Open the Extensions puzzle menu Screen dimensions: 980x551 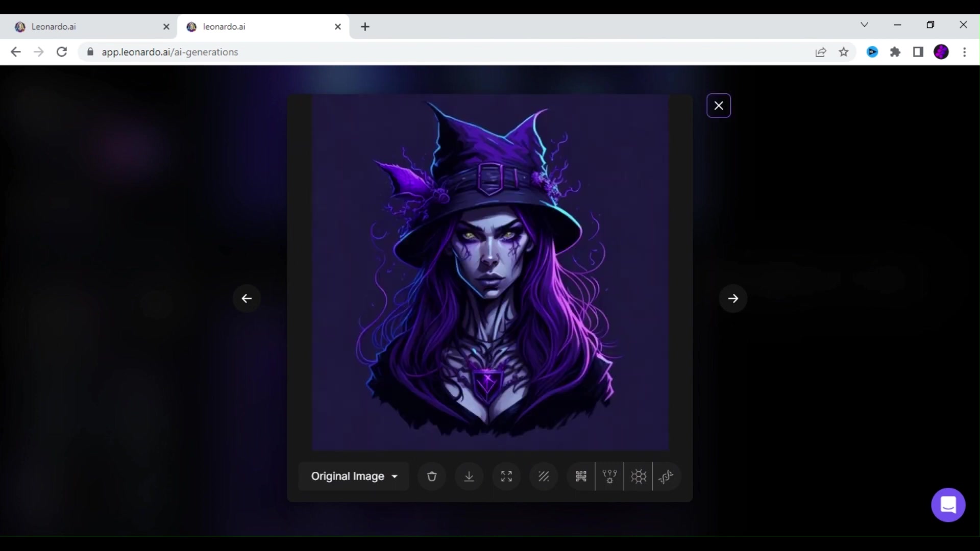pos(895,52)
